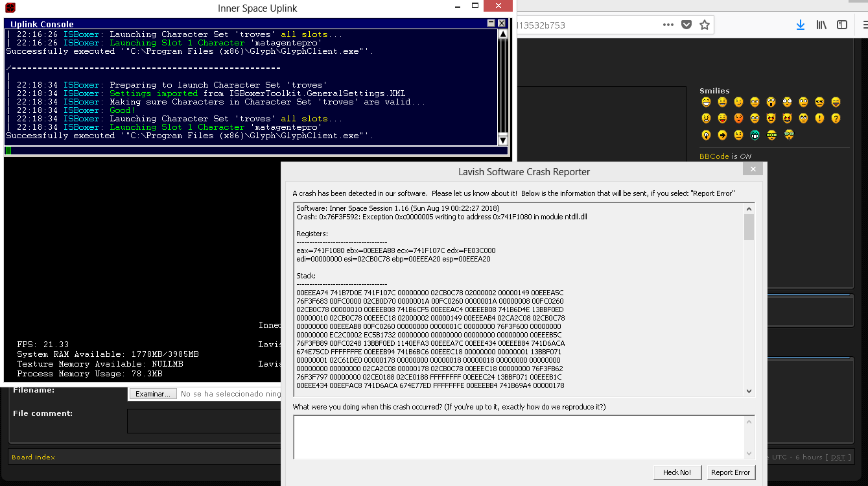Minimize the Uplink Console panel
The image size is (868, 486).
(491, 23)
